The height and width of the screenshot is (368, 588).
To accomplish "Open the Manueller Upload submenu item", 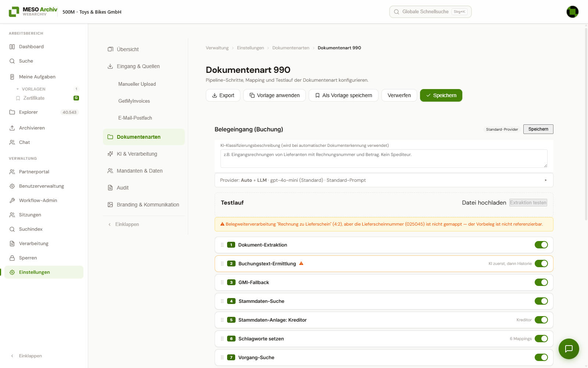I will pos(137,84).
